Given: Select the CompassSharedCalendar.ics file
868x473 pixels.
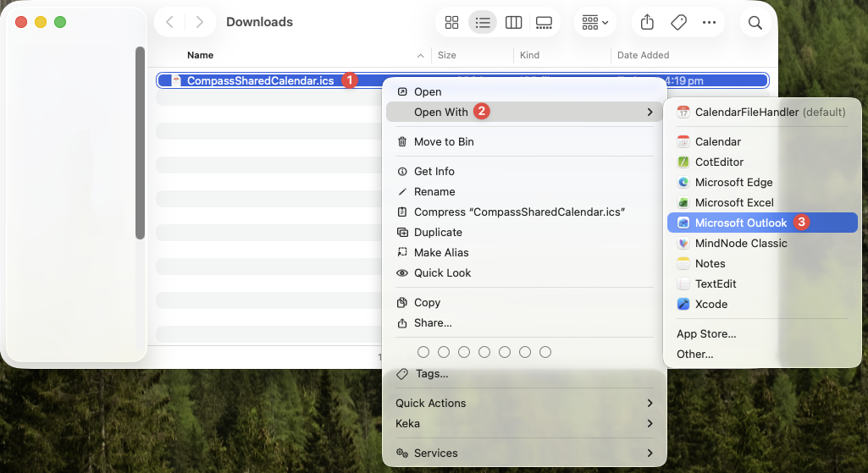Looking at the screenshot, I should point(260,80).
